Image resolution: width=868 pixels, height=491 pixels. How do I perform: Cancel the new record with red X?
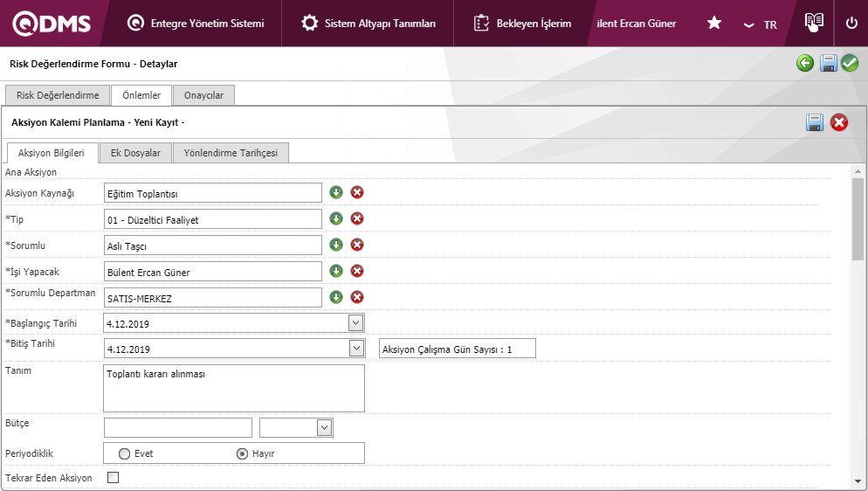(x=839, y=122)
